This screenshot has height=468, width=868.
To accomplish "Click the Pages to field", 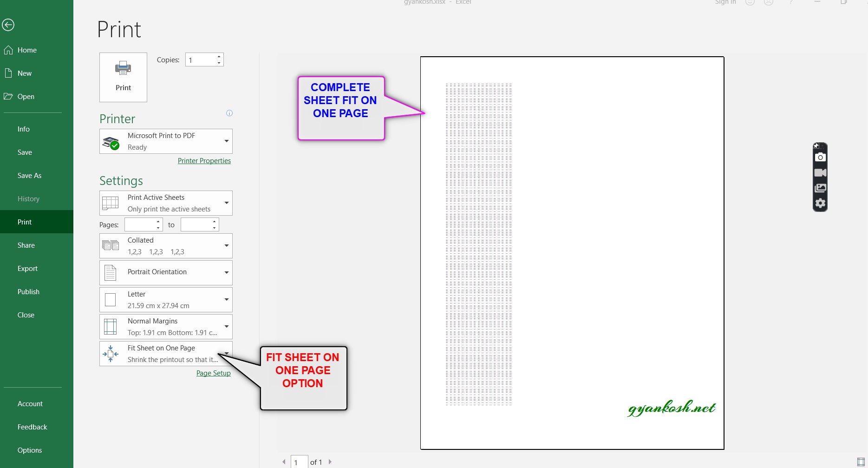I will tap(196, 225).
